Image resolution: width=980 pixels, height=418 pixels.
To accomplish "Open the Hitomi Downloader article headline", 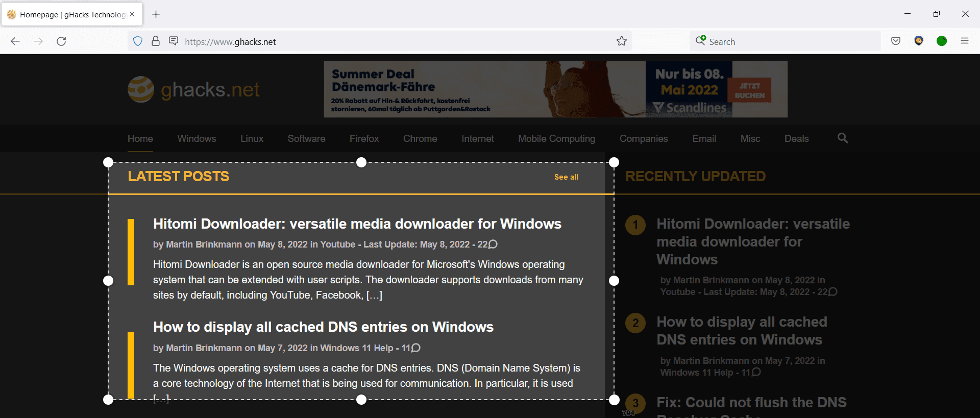I will [x=357, y=224].
